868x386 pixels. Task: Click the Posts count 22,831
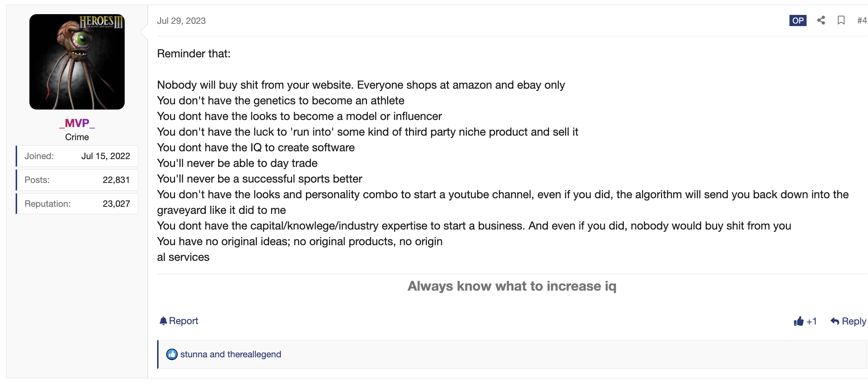point(116,180)
